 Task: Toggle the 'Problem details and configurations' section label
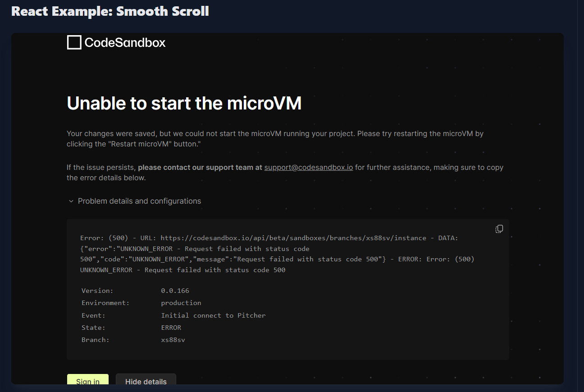139,201
